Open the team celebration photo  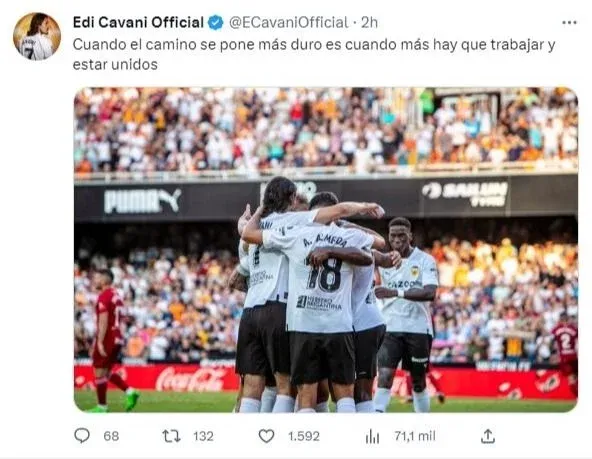pyautogui.click(x=325, y=250)
